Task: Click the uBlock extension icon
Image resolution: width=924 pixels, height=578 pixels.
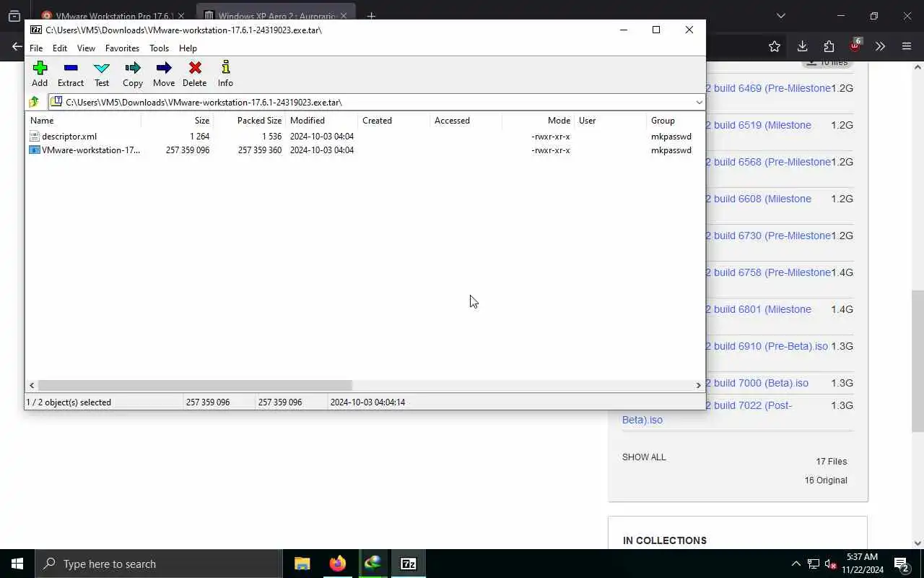Action: (855, 45)
